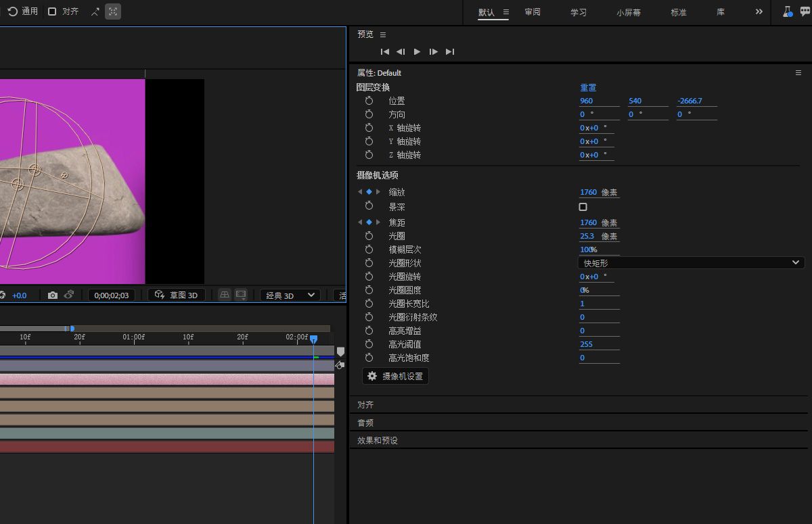Viewport: 812px width, 524px height.
Task: Click the beaker beta features icon
Action: coord(788,11)
